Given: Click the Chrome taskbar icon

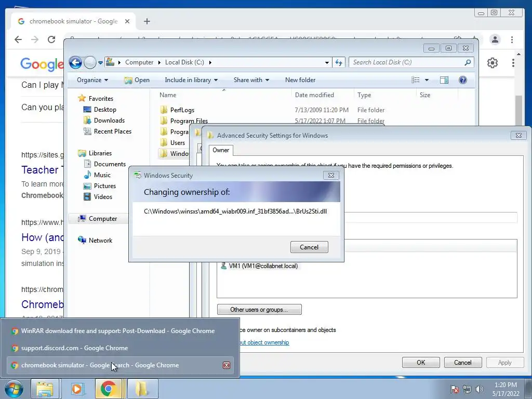Looking at the screenshot, I should 108,389.
